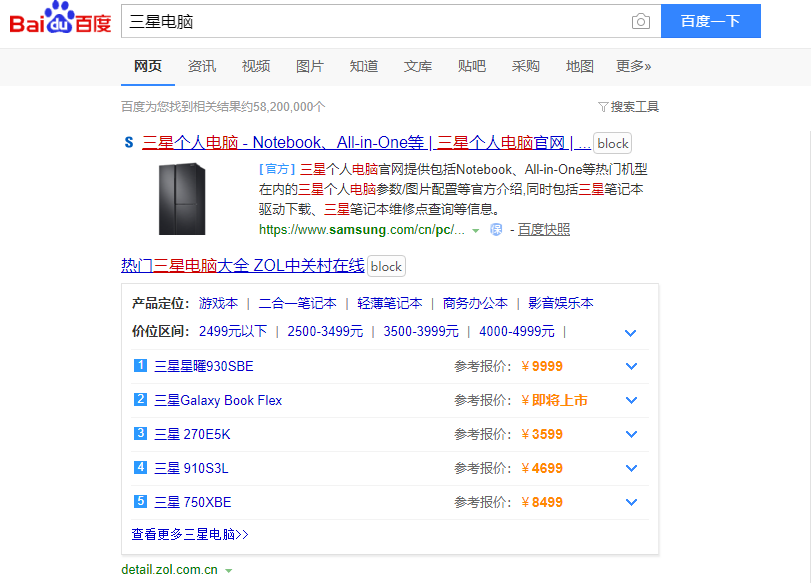Filter by 轻薄笔记本 category
Screen dimensions: 811x583
tap(389, 303)
